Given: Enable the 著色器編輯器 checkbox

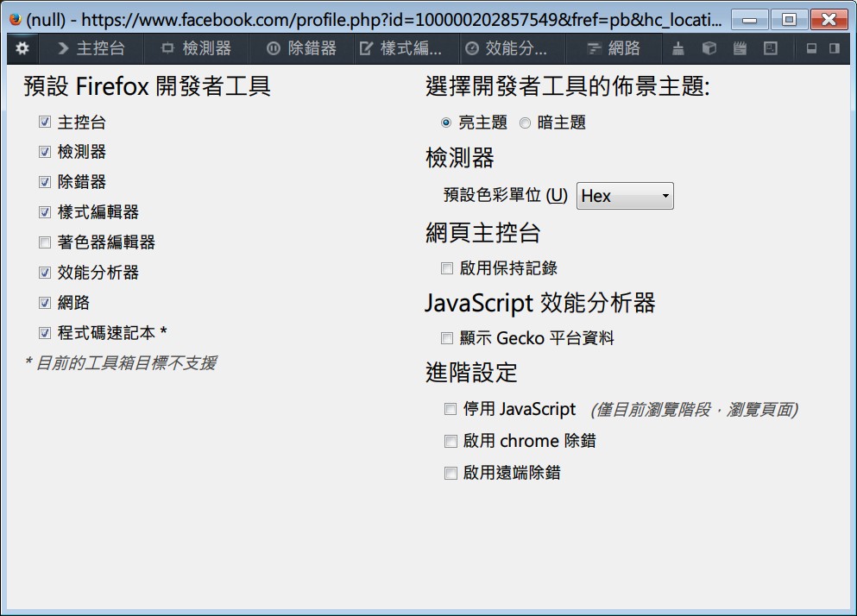Looking at the screenshot, I should (45, 242).
